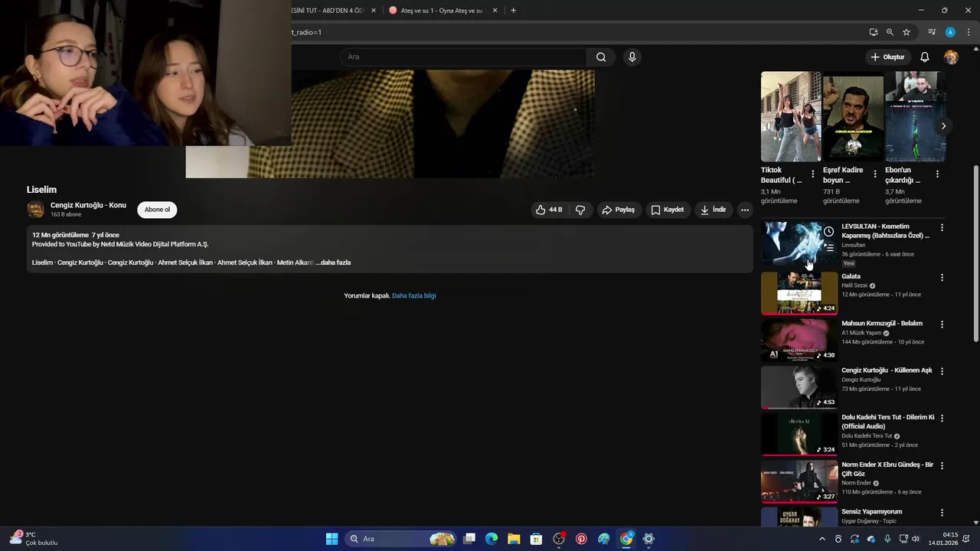Switch to Ateş ve su 1 browser tab

pyautogui.click(x=443, y=11)
